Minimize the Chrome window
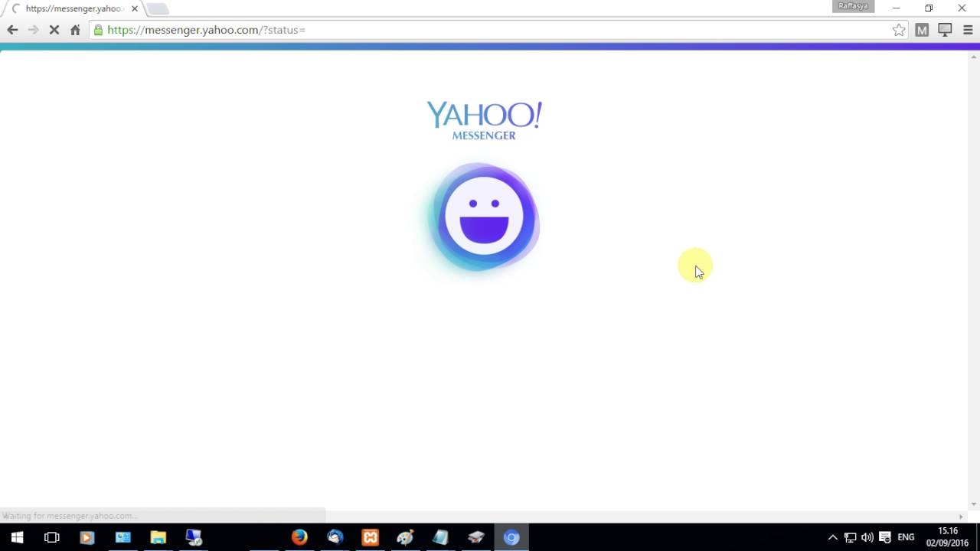Screen dimensions: 980x551 coord(897,8)
